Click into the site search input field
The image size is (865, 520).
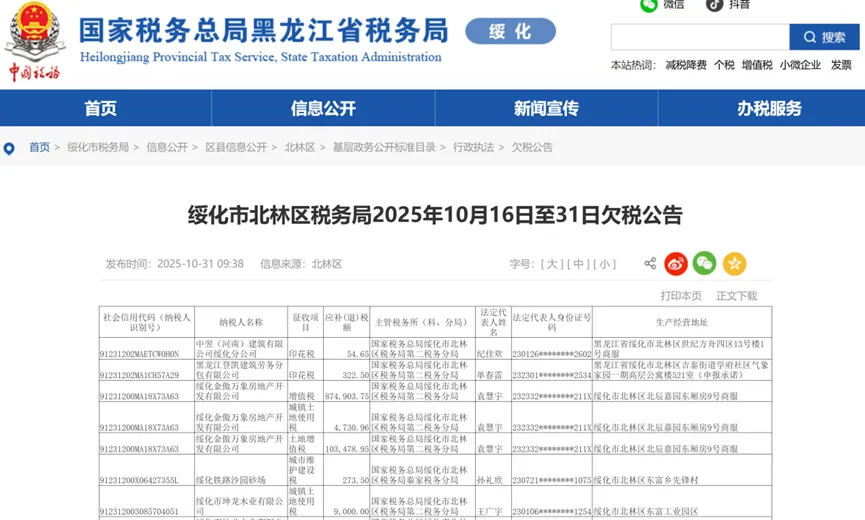click(x=699, y=37)
